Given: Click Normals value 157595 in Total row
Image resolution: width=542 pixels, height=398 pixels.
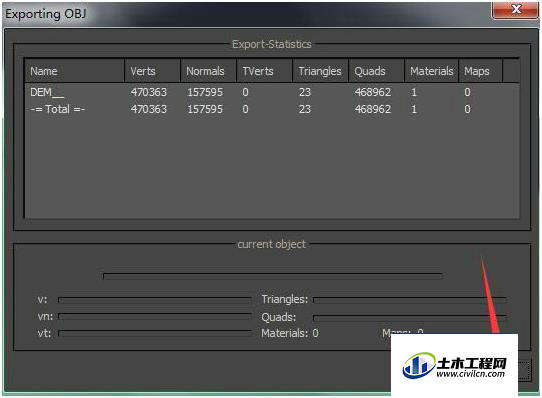Looking at the screenshot, I should [x=205, y=109].
